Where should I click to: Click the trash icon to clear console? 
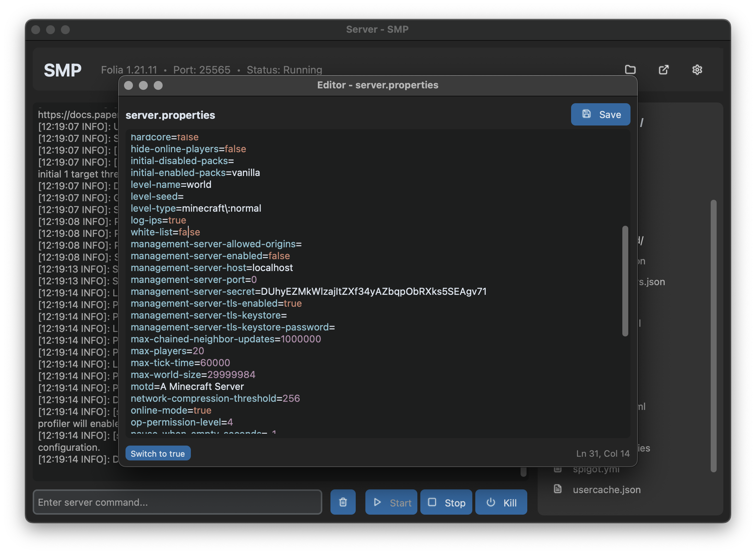(343, 502)
